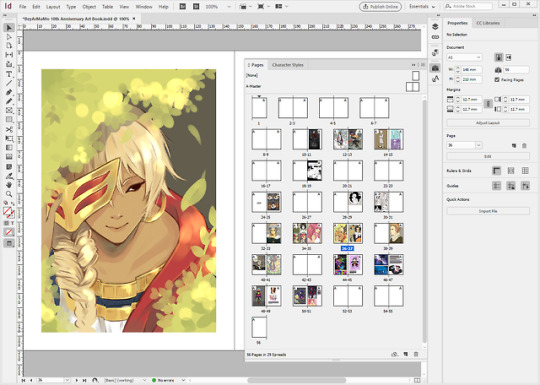This screenshot has width=540, height=385.
Task: Set portrait orientation in Properties
Action: point(498,58)
